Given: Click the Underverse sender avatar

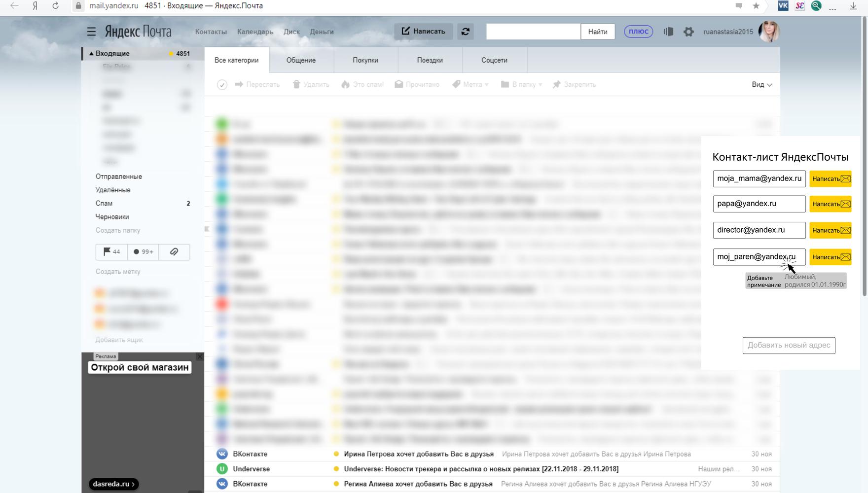Looking at the screenshot, I should [222, 469].
